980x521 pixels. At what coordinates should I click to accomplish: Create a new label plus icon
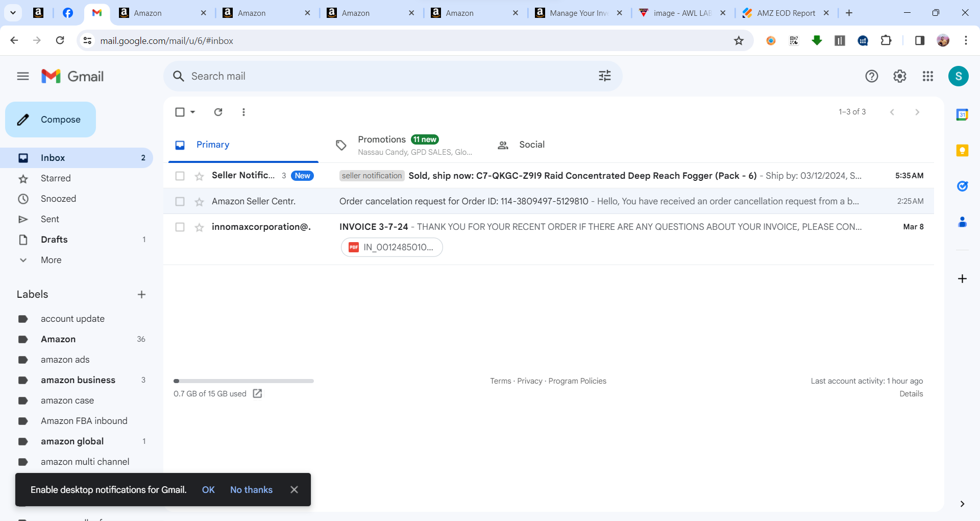pos(141,294)
